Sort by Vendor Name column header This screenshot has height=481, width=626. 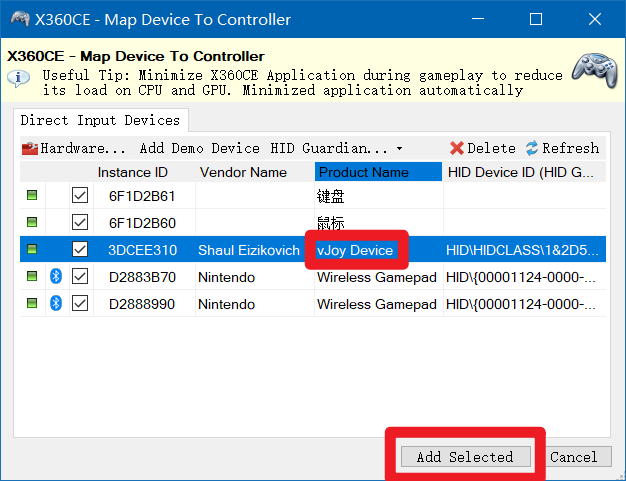click(x=244, y=172)
